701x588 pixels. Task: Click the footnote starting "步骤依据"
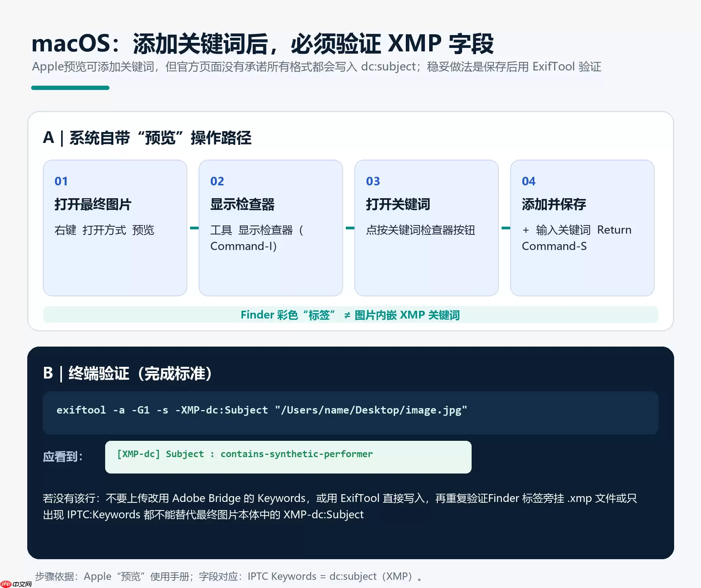pos(229,576)
